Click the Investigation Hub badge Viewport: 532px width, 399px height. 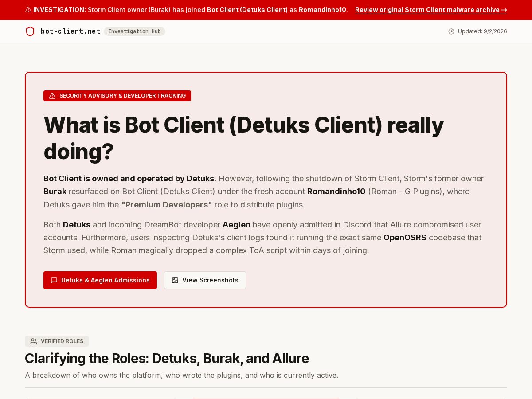pyautogui.click(x=134, y=31)
